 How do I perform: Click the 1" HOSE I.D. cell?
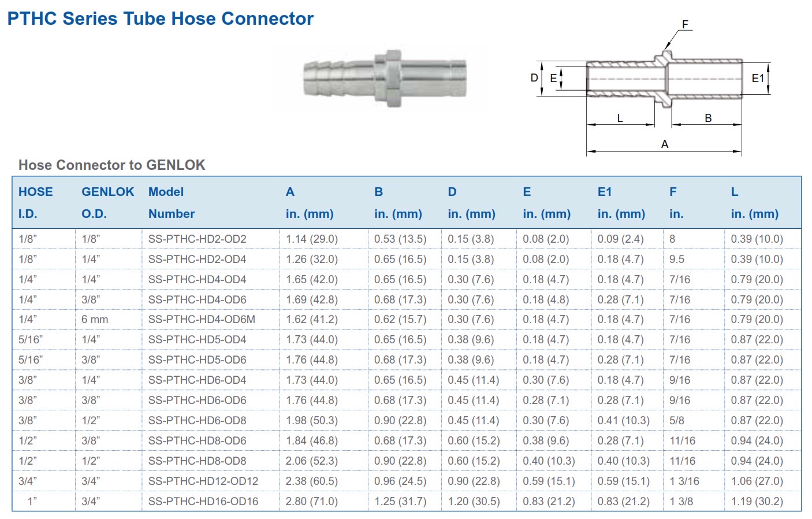(32, 502)
